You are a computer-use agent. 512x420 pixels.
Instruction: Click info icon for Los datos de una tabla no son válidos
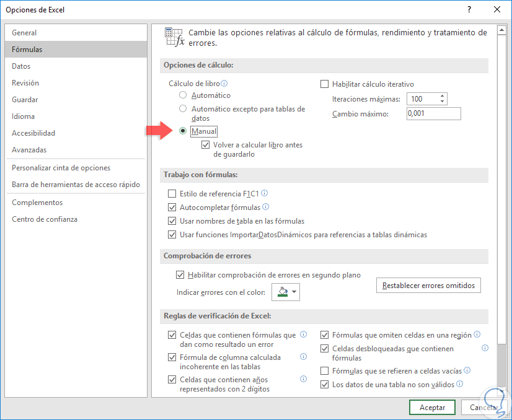click(x=460, y=384)
